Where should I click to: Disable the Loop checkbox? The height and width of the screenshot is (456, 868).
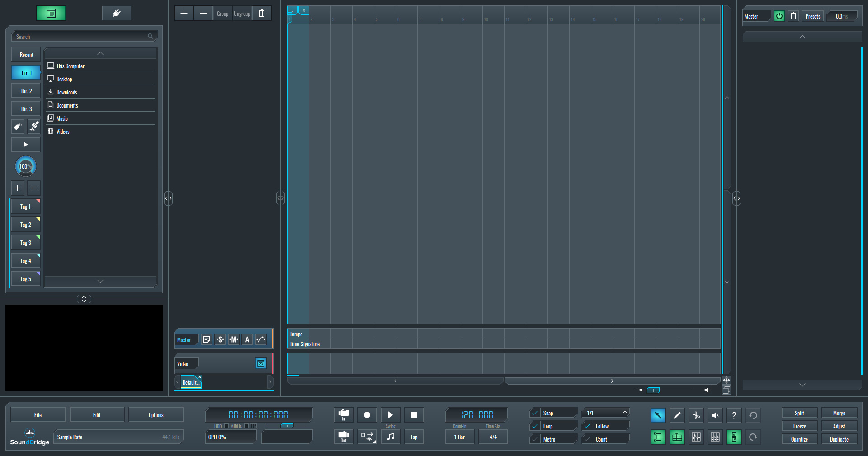535,426
